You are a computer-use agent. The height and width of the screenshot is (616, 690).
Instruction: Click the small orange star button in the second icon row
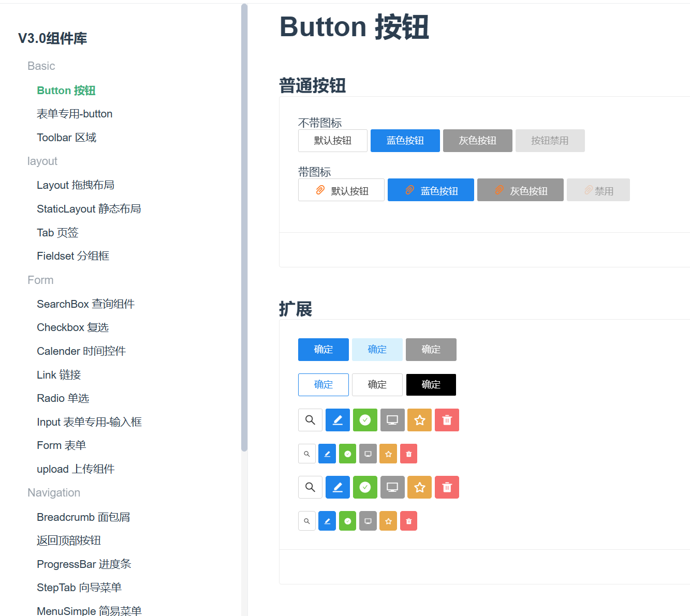coord(388,454)
